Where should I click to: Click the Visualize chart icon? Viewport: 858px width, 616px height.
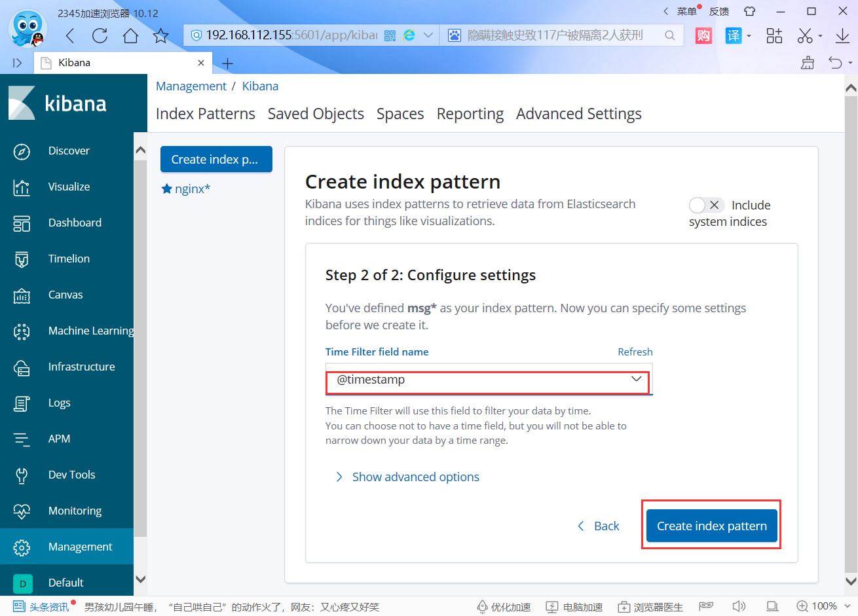[22, 187]
